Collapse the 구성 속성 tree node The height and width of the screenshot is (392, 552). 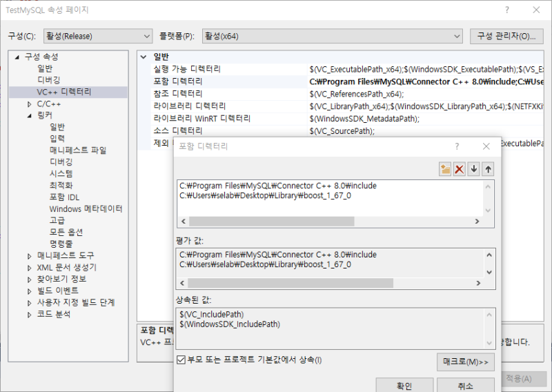click(x=17, y=57)
